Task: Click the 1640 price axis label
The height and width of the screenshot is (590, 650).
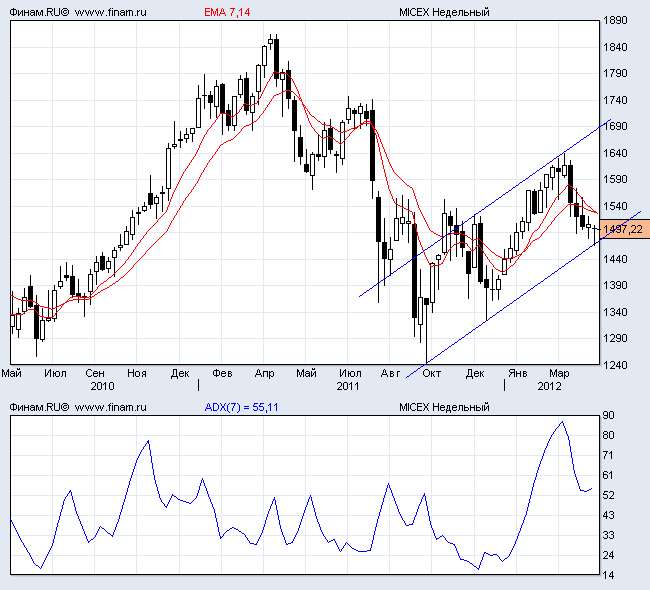Action: coord(615,153)
